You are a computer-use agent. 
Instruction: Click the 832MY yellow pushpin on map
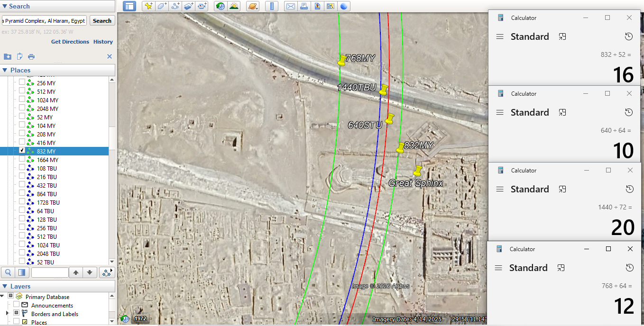pos(400,147)
